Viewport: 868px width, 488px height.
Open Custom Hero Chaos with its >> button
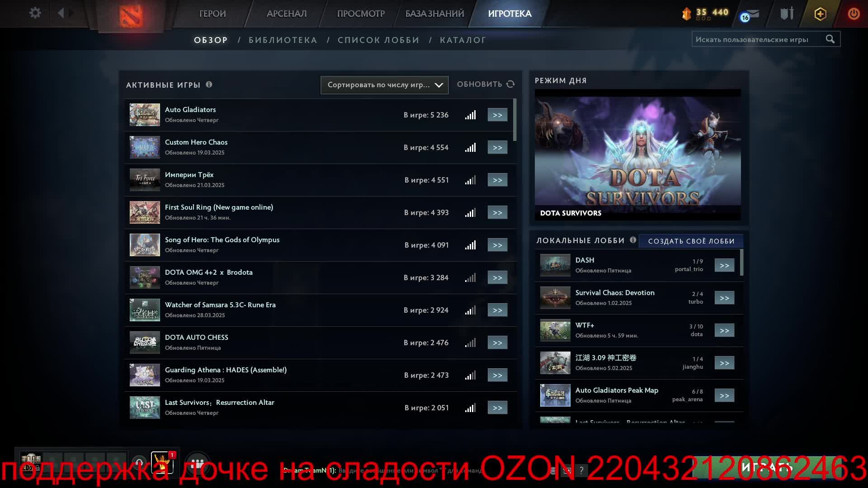[x=497, y=148]
